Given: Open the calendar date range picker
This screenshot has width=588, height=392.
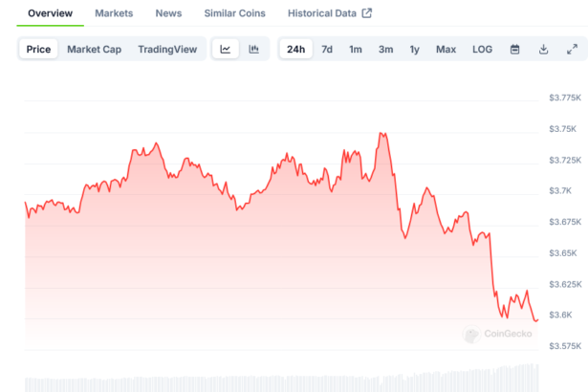Looking at the screenshot, I should (514, 50).
